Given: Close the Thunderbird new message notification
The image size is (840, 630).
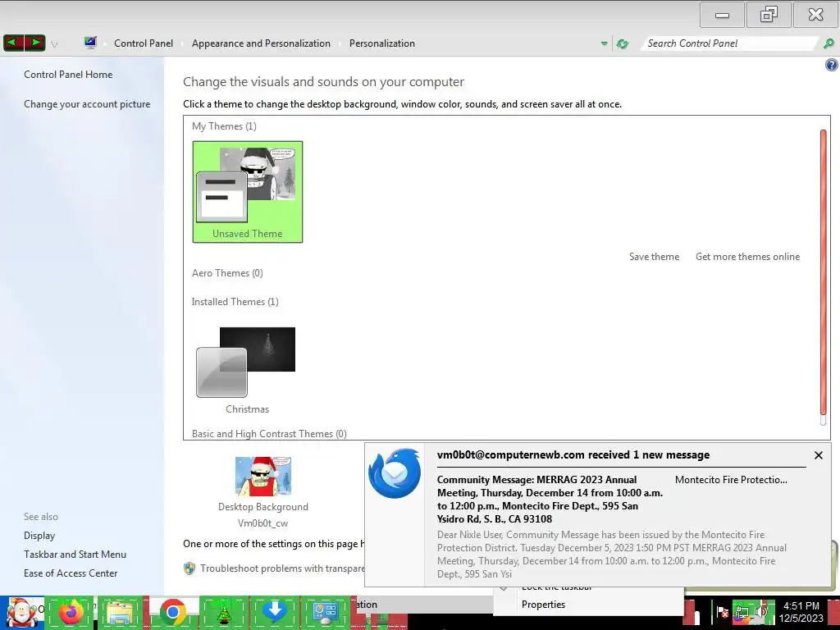Looking at the screenshot, I should coord(818,455).
